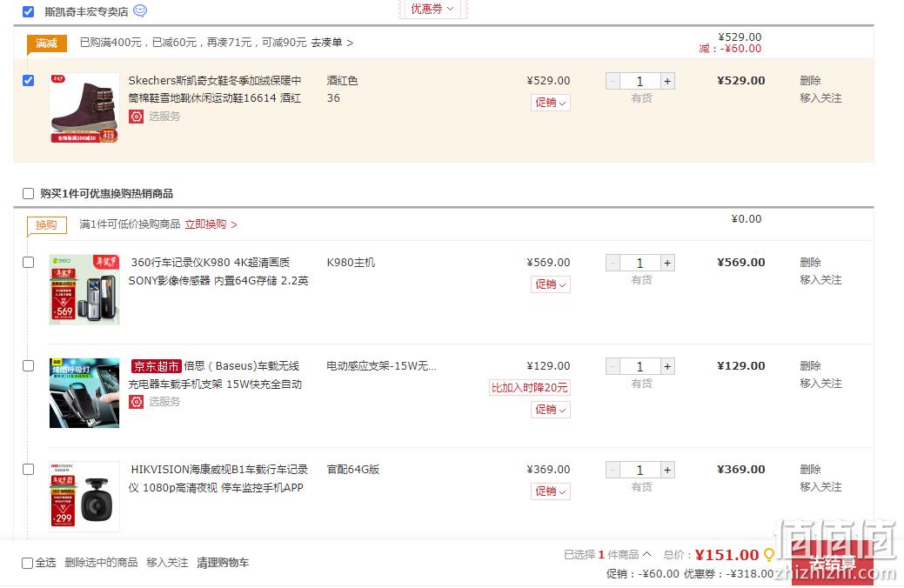
Task: Open chat with 斯凯奇丰宏专卖店 customer service
Action: pos(140,10)
